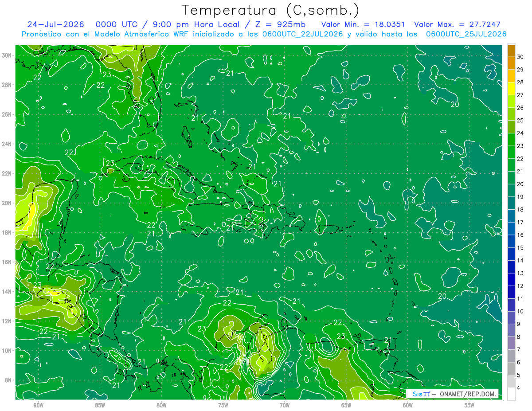
Task: Click the "27" color scale label
Action: click(x=520, y=94)
